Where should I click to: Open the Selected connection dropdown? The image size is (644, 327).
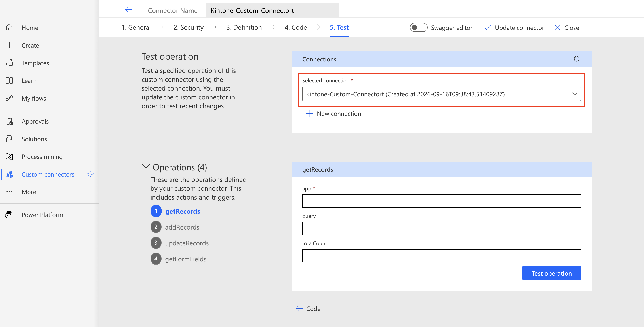pos(441,94)
